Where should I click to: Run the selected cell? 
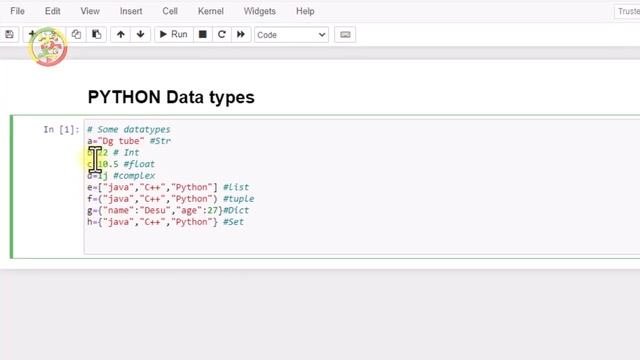173,35
